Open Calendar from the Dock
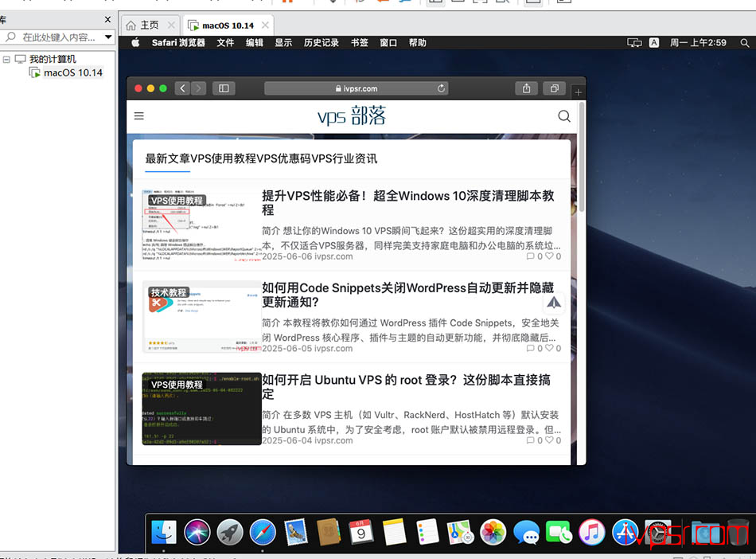 tap(361, 533)
